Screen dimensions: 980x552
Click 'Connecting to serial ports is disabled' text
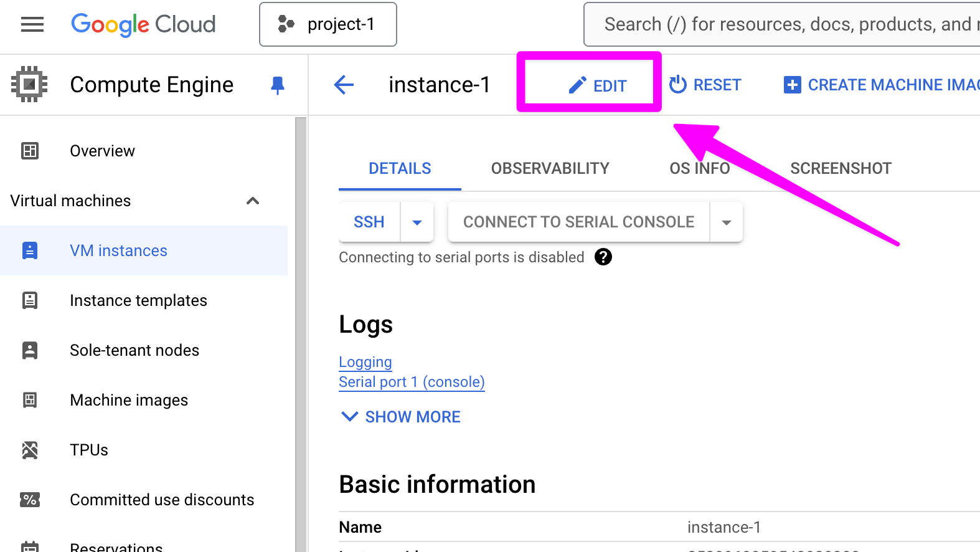pyautogui.click(x=461, y=257)
